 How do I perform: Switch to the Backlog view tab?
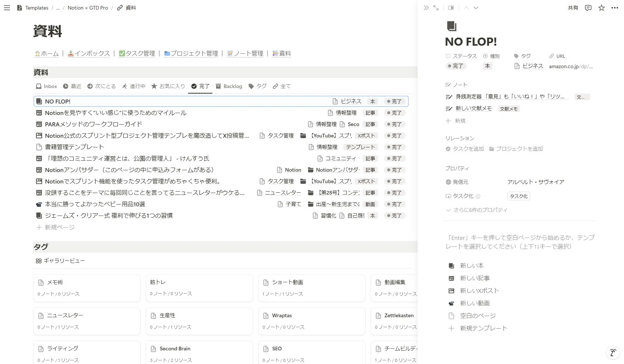[229, 86]
